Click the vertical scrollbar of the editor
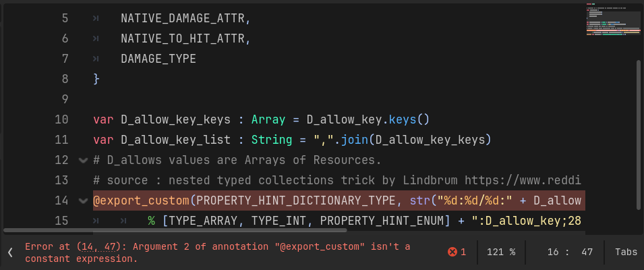The width and height of the screenshot is (644, 270). (638, 135)
